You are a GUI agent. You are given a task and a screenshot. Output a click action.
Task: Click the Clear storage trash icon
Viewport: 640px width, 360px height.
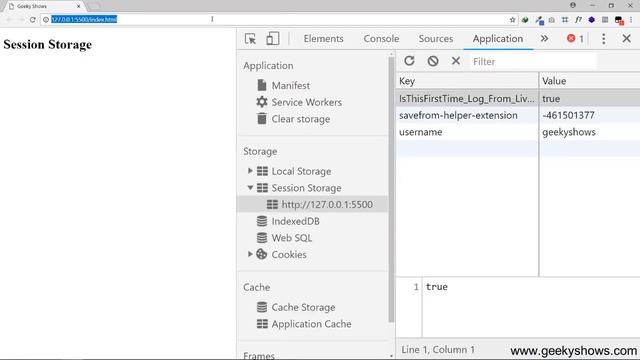[x=262, y=119]
